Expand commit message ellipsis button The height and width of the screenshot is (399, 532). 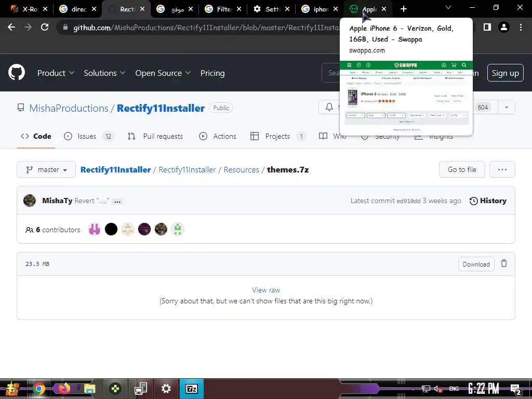117,202
